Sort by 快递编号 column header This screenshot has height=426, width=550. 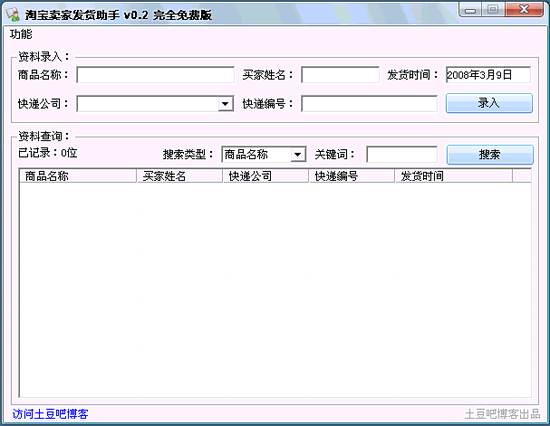352,176
